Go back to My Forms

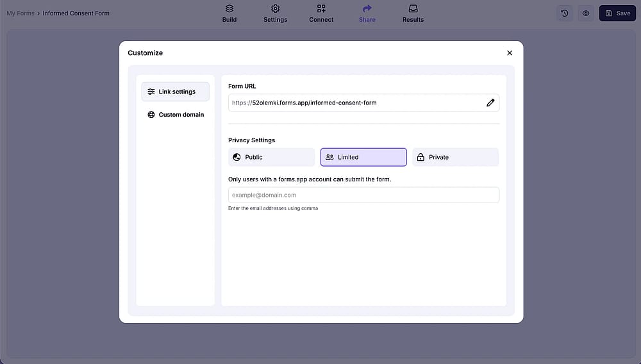(21, 13)
